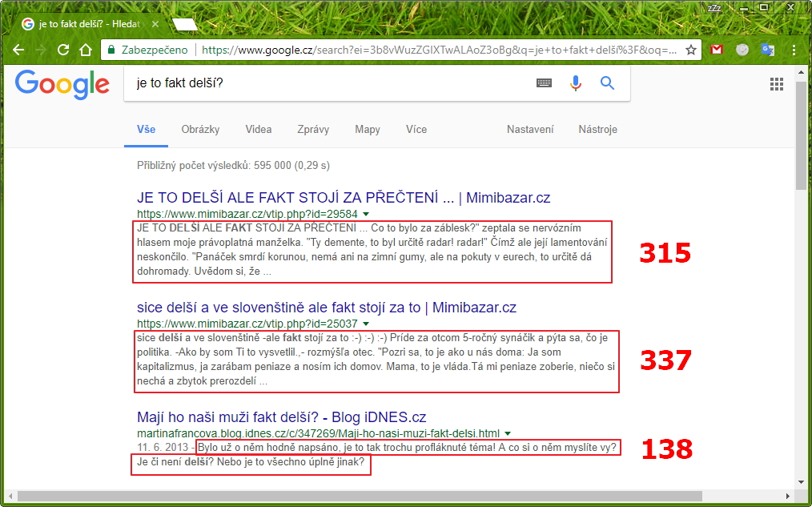Screen dimensions: 812x507
Task: Close the 'je to fakt delší?' tab
Action: coord(155,24)
